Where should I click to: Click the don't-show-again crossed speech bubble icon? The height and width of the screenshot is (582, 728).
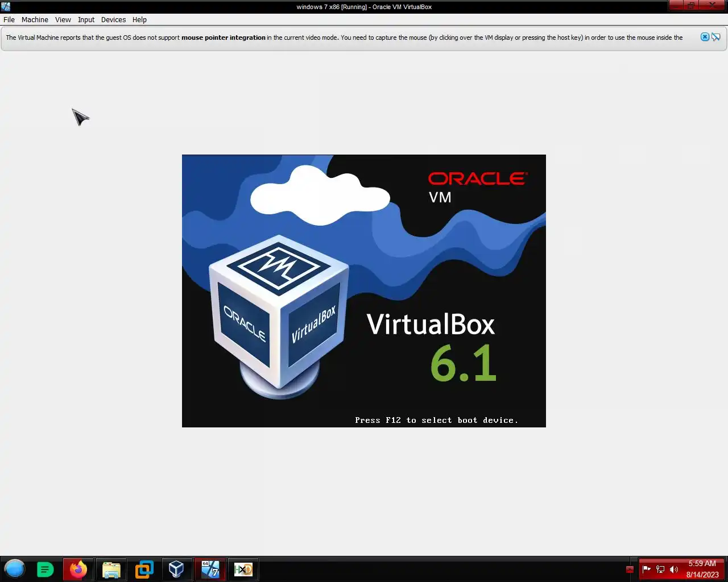click(x=716, y=37)
